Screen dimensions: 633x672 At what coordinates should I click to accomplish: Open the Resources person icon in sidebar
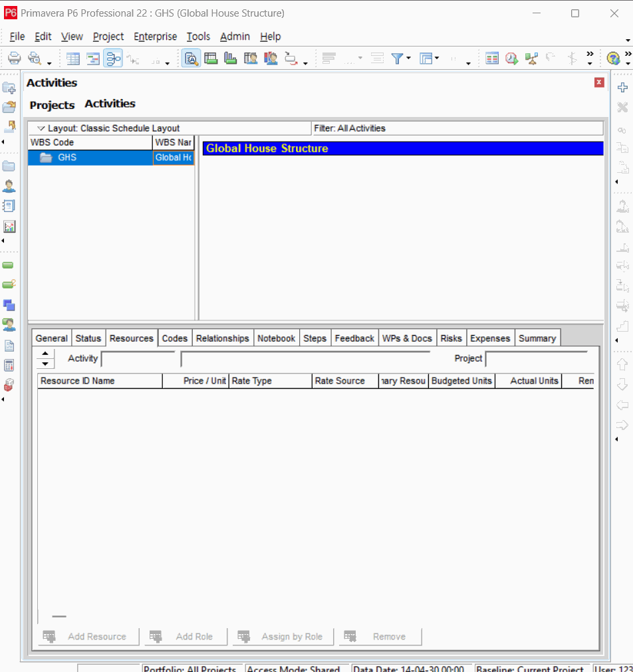tap(9, 185)
